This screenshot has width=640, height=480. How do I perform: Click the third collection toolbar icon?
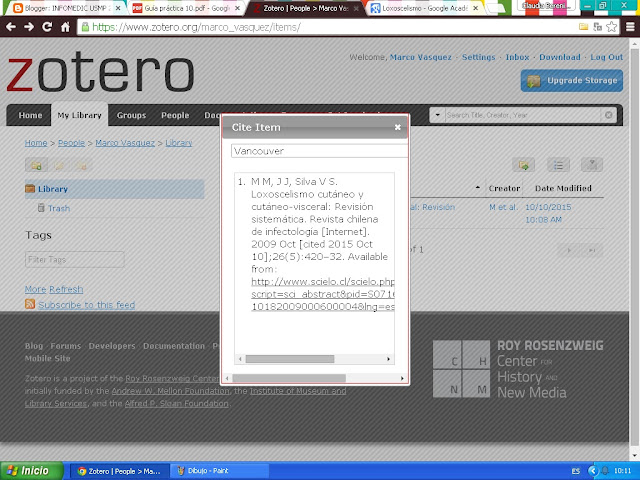tap(82, 166)
